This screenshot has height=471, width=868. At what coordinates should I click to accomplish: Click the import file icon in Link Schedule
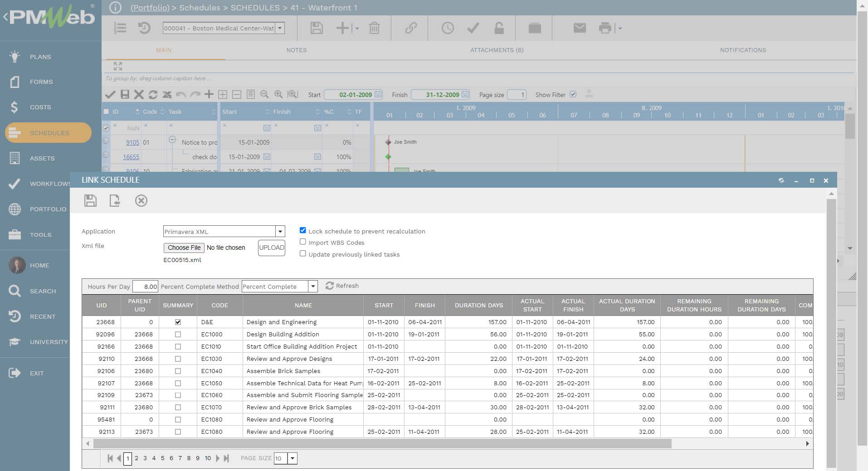pyautogui.click(x=115, y=200)
